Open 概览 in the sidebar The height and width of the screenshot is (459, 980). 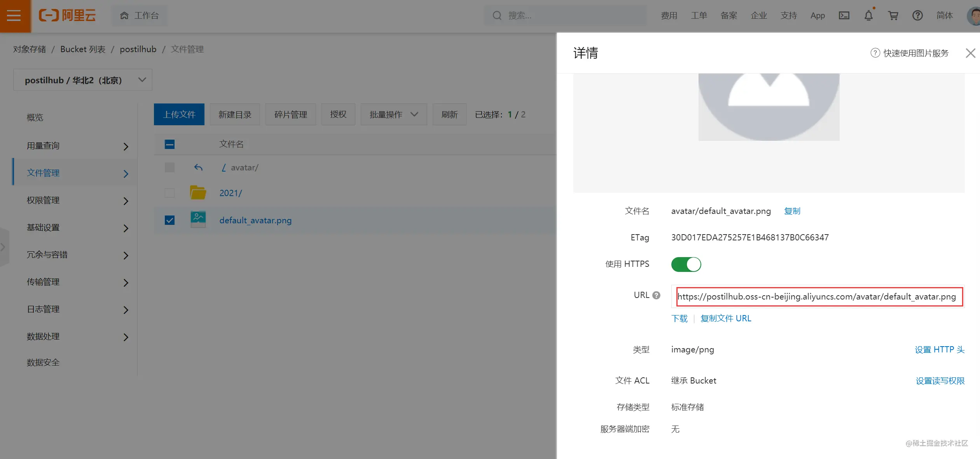[x=35, y=117]
